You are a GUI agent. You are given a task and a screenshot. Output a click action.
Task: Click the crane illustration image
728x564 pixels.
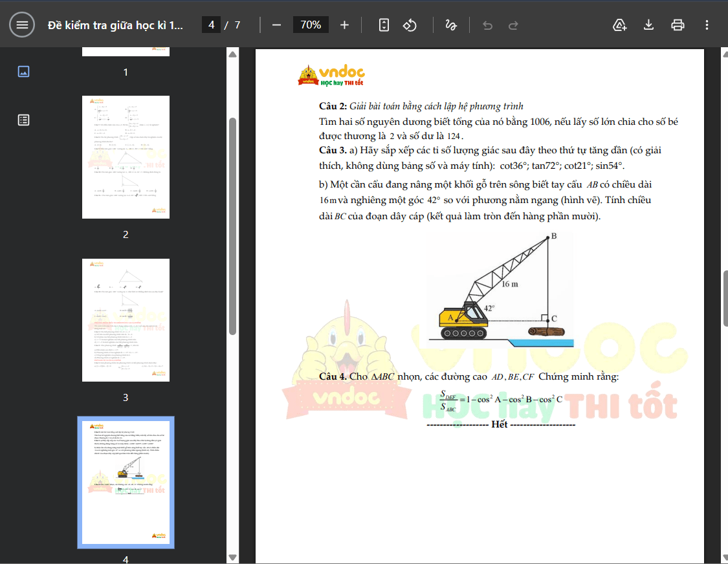point(500,290)
